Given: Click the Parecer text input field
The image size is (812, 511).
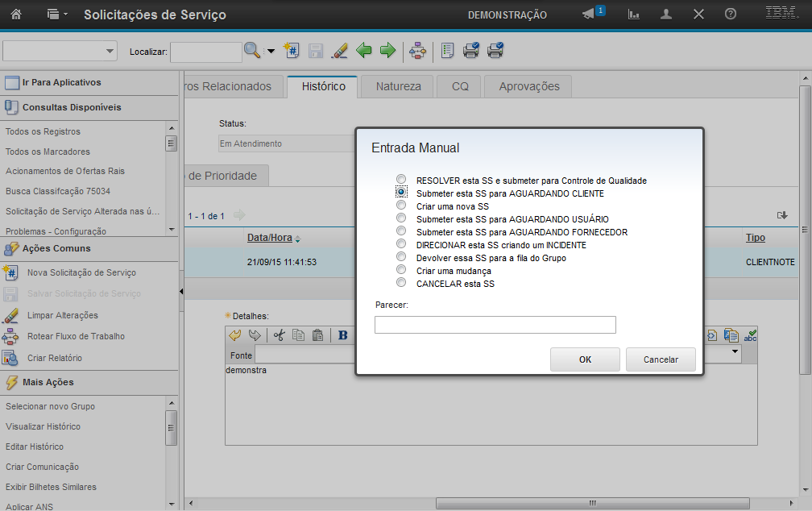Looking at the screenshot, I should (495, 325).
